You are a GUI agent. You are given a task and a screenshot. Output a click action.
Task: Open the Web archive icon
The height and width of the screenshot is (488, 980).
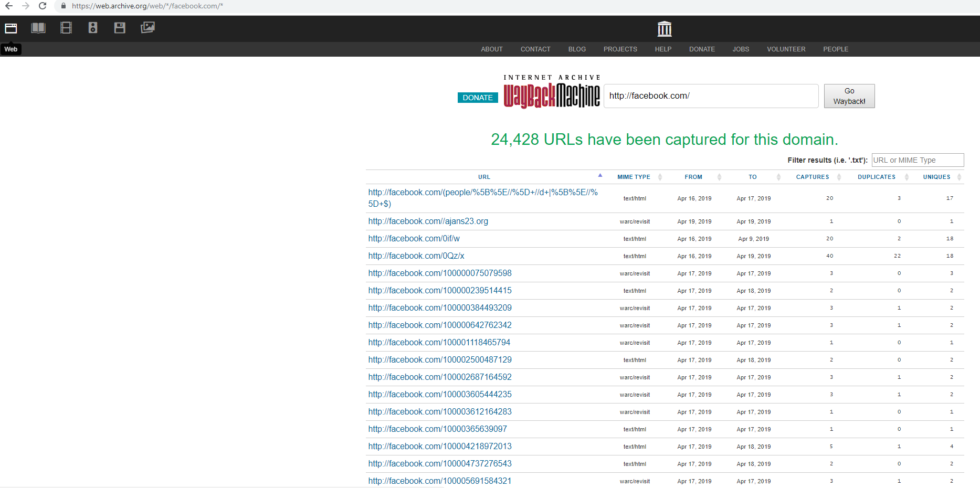pos(11,28)
